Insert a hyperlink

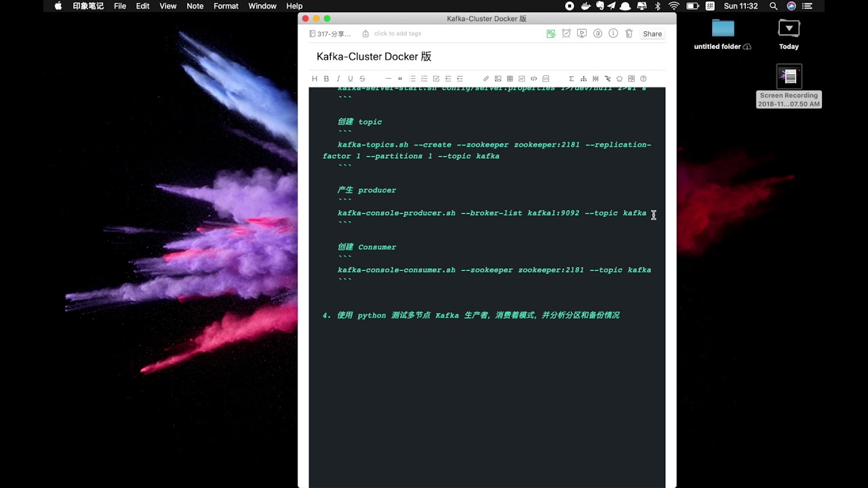(486, 79)
